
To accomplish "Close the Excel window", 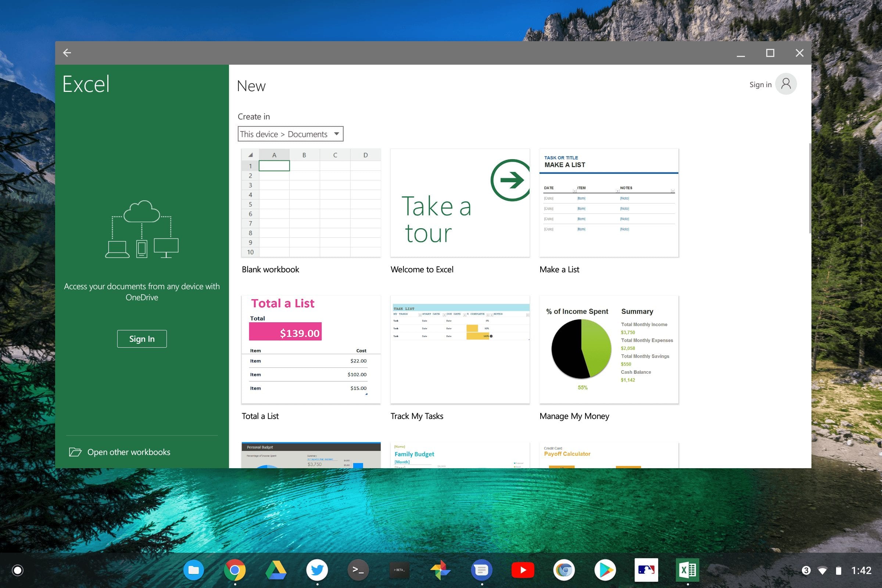I will 800,53.
